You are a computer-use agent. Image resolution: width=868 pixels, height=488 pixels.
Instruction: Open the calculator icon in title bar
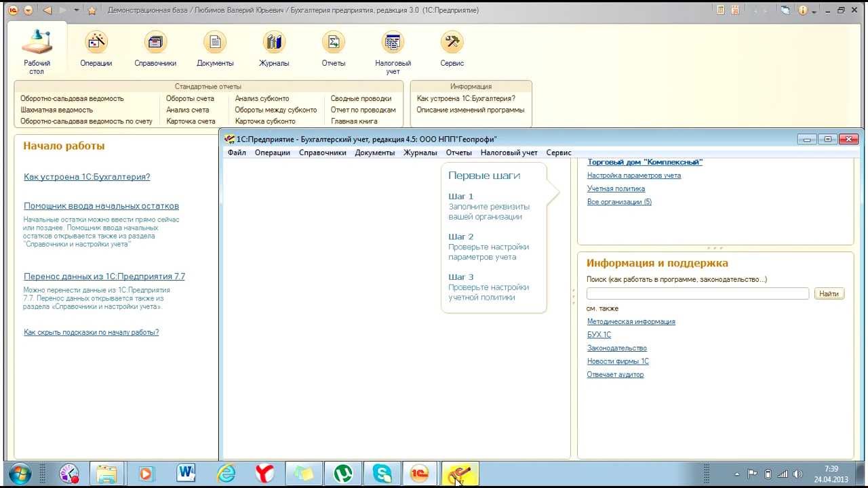(721, 10)
